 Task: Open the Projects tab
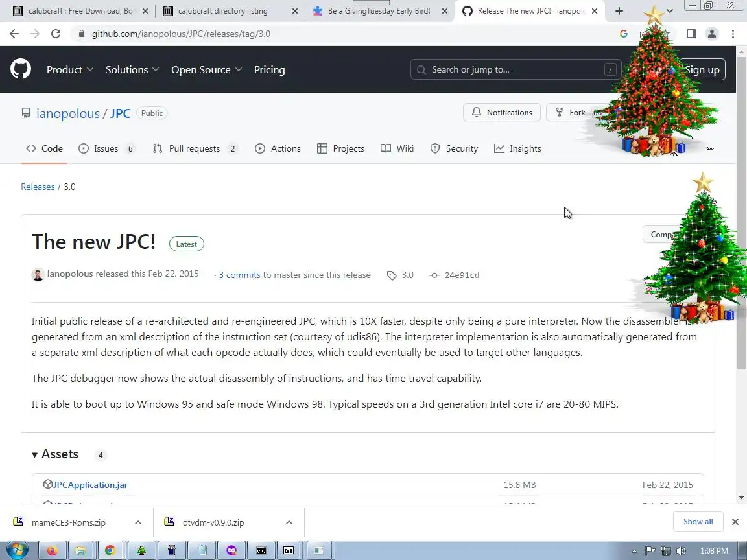340,148
